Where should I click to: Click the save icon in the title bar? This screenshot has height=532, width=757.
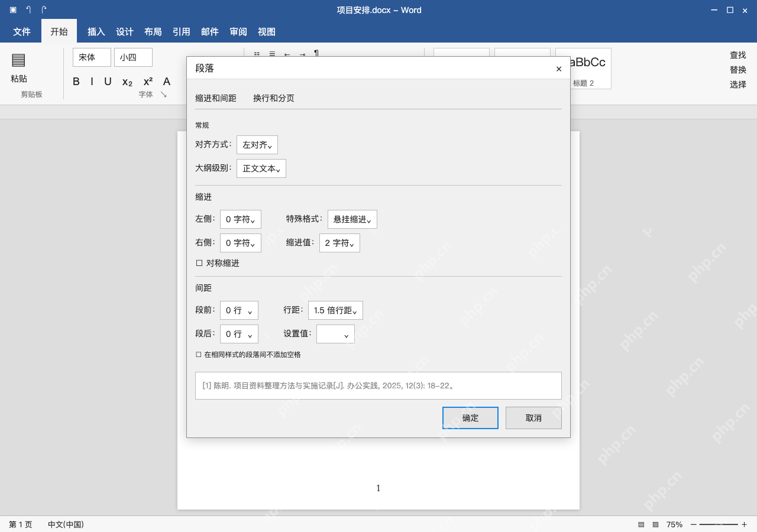click(x=13, y=9)
